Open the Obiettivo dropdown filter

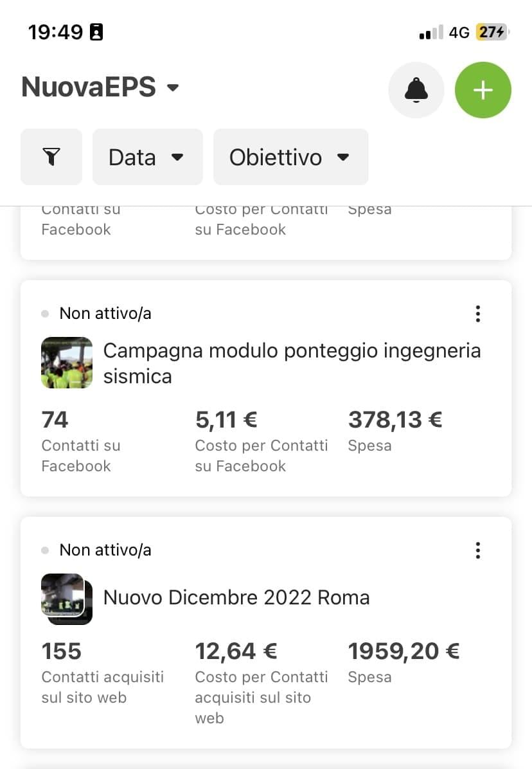(290, 157)
